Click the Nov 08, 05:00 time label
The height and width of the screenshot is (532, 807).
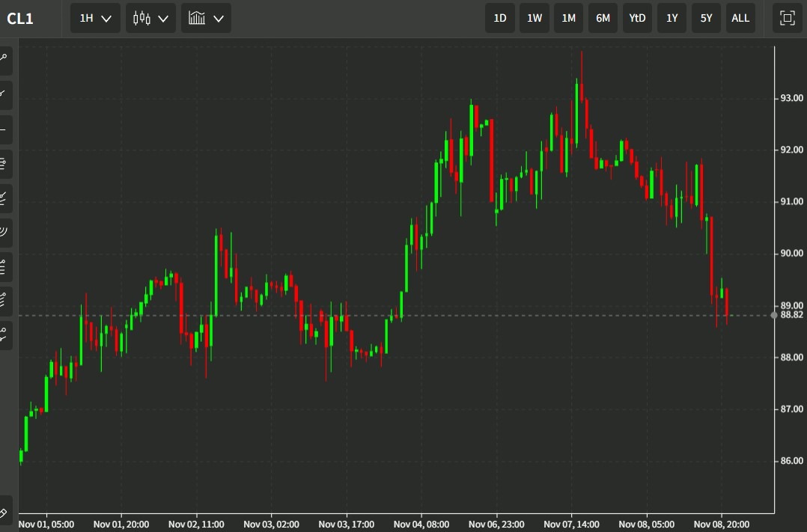(x=647, y=525)
